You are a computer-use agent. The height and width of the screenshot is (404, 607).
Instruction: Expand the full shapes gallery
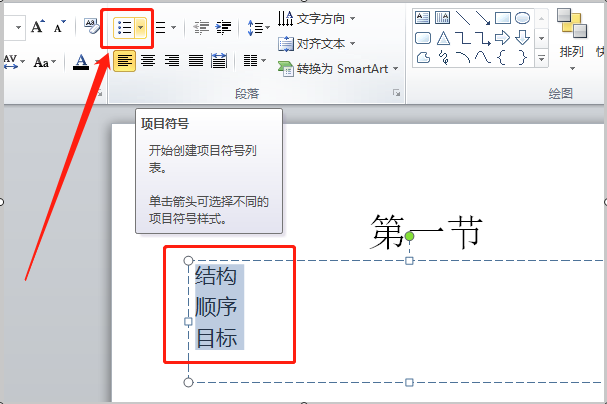click(x=542, y=58)
